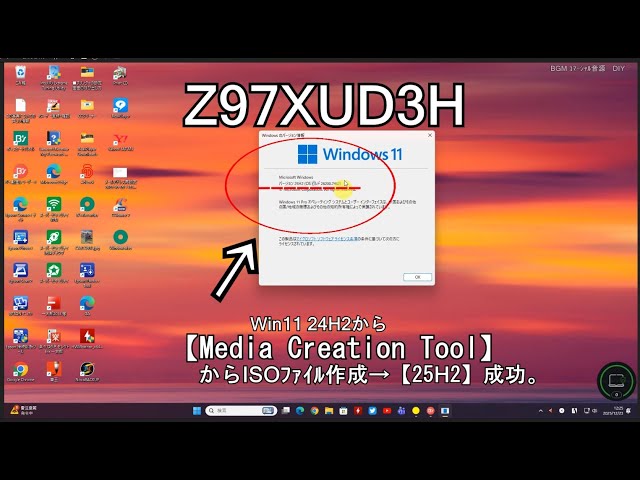Open the Twitter app on the taskbar
640x480 pixels.
pos(372,411)
